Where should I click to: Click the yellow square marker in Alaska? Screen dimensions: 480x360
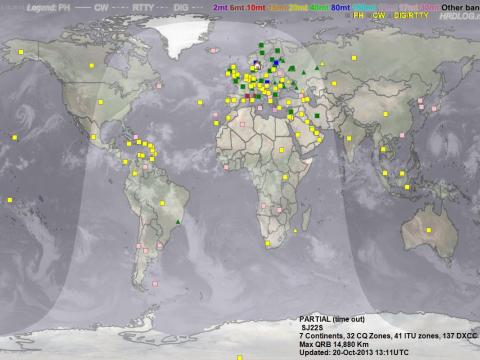[x=21, y=52]
